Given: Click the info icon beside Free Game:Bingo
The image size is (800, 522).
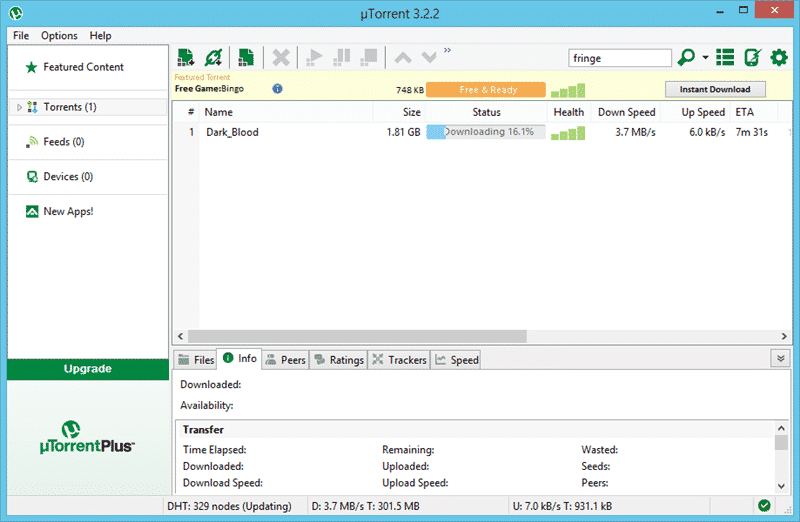Looking at the screenshot, I should 277,89.
